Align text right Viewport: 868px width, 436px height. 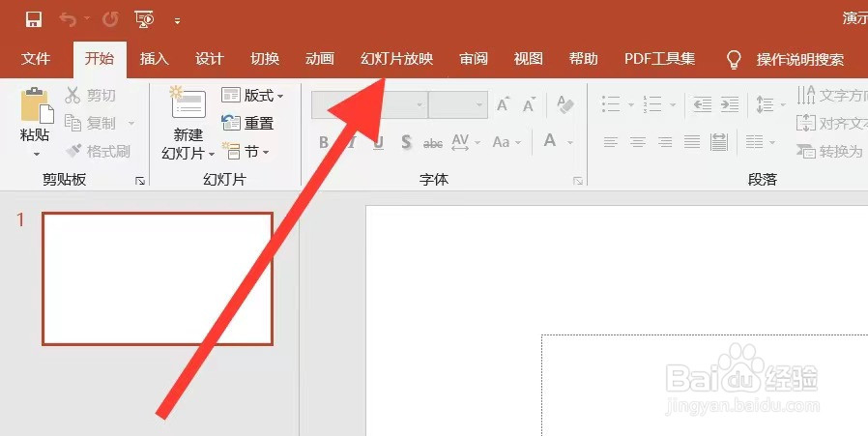664,142
